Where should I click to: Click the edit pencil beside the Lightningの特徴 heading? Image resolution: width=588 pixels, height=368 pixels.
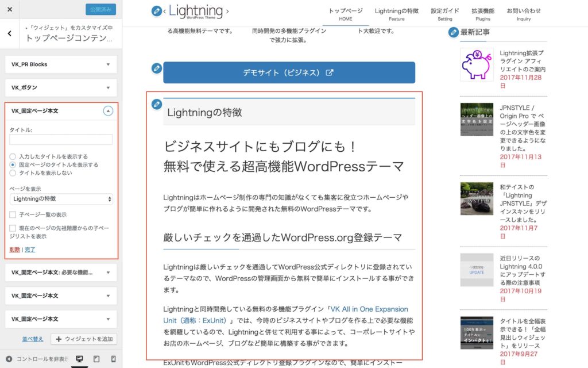pyautogui.click(x=156, y=104)
